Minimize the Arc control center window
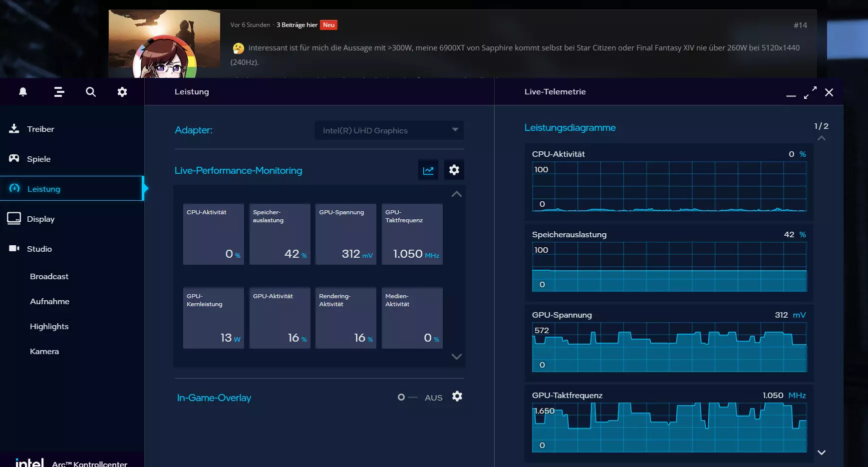 click(791, 95)
